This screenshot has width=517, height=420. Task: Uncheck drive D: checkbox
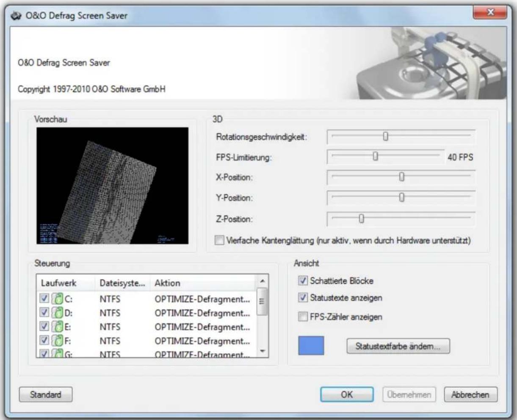point(44,313)
